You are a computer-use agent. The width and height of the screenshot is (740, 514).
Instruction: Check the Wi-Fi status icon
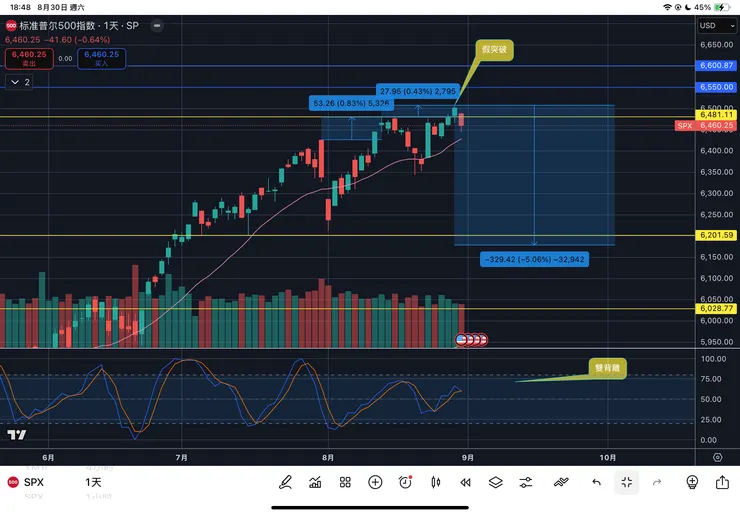(667, 7)
